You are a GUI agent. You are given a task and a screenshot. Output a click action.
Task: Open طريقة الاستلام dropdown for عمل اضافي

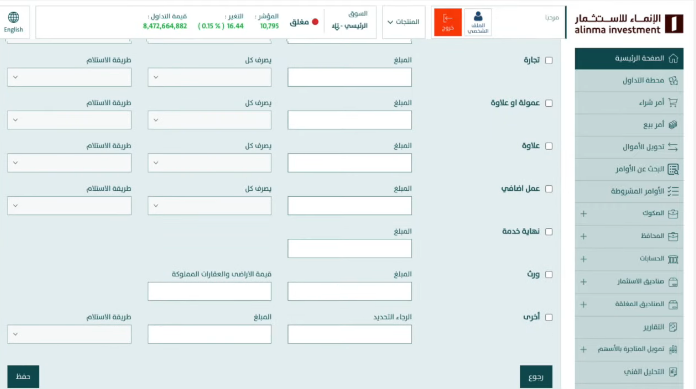69,206
